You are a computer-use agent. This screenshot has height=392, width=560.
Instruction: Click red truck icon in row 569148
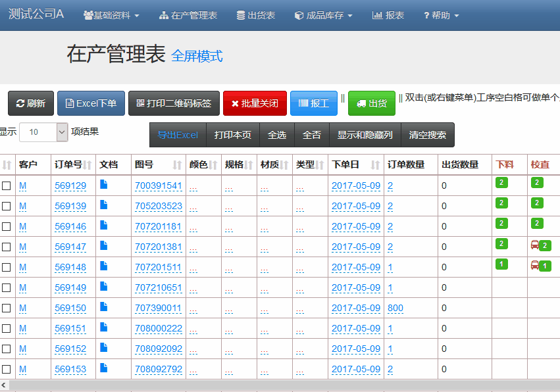click(535, 266)
